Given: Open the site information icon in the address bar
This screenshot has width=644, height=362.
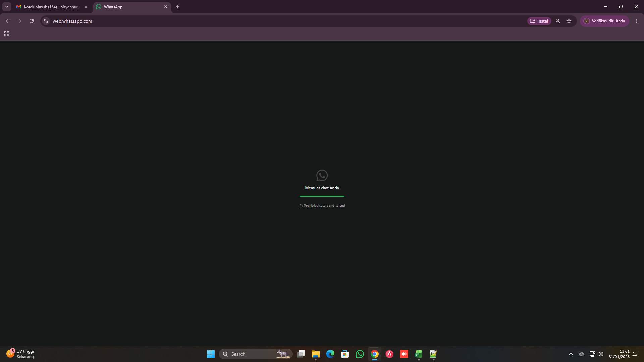Looking at the screenshot, I should pos(45,21).
